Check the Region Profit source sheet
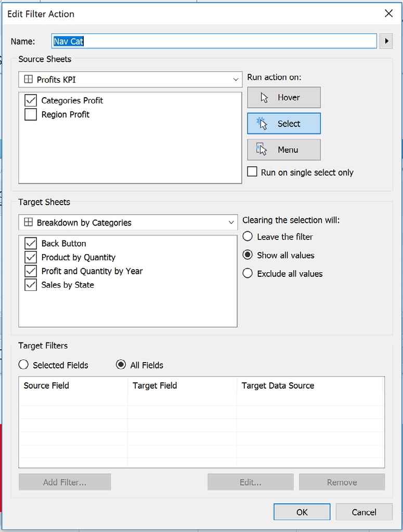 point(31,115)
